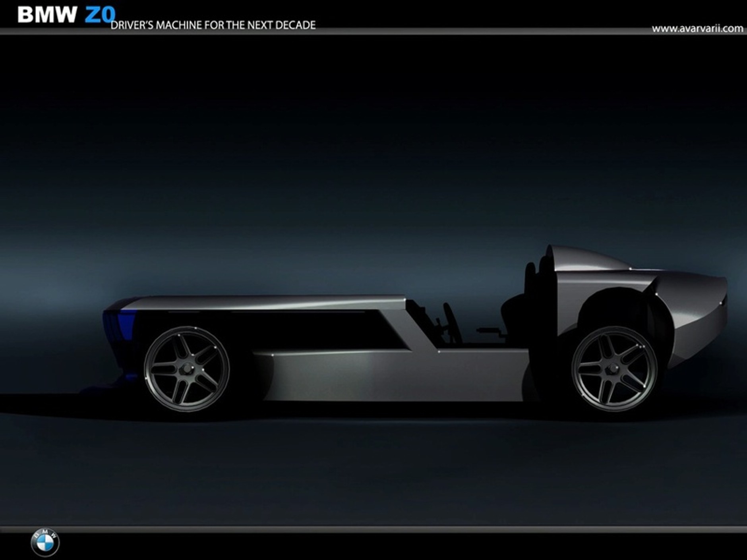Select the blue Z0 model name
747x560 pixels.
pos(100,15)
